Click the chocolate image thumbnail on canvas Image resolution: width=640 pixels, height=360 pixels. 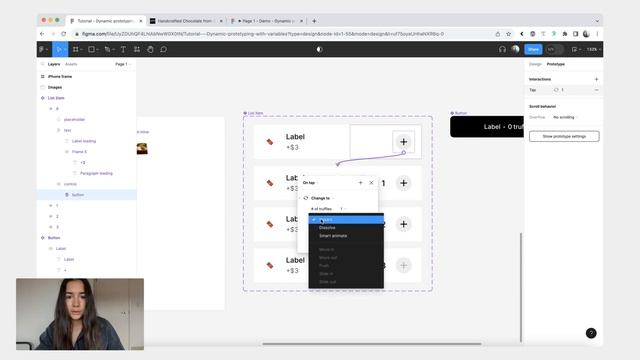(x=142, y=148)
